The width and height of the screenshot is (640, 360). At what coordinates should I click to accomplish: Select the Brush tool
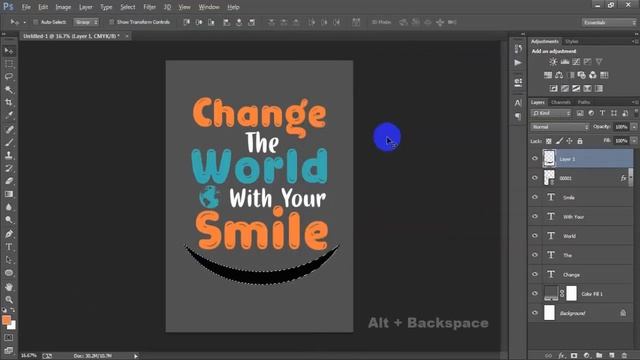[x=9, y=142]
